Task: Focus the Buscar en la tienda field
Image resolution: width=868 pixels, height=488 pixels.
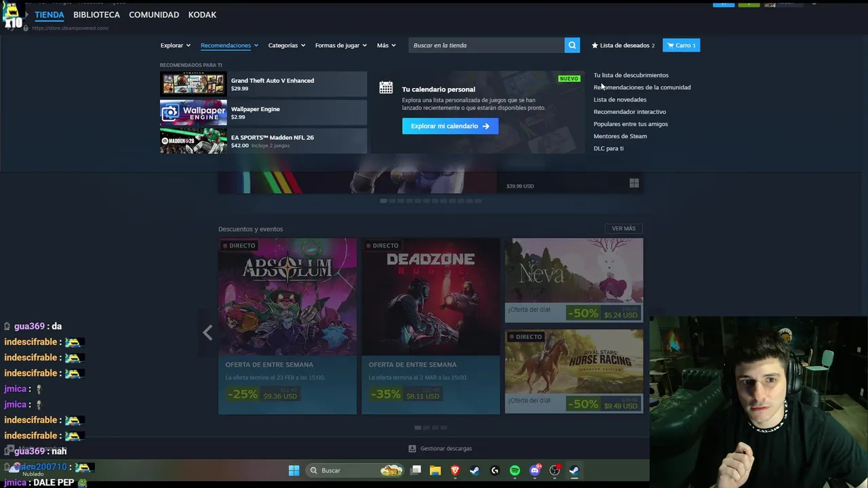Action: (486, 45)
